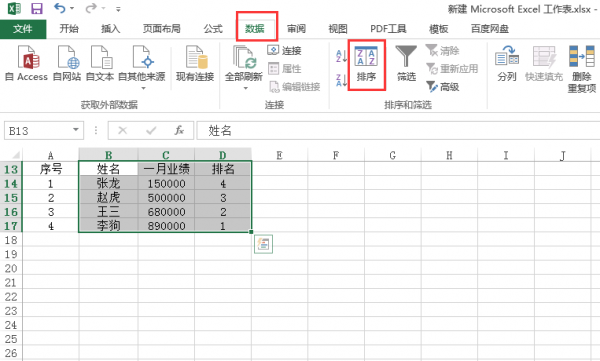Switch to the 公式 tab

213,29
